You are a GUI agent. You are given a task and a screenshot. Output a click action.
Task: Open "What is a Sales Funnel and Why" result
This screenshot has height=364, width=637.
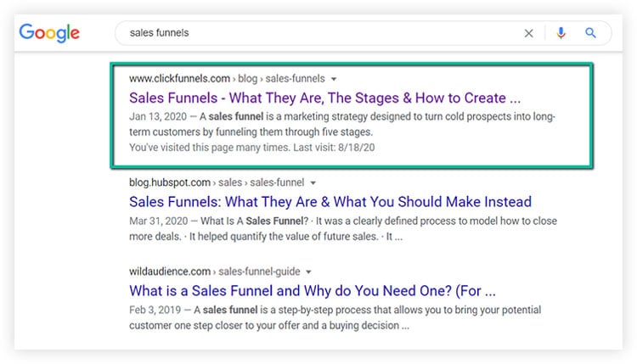pos(313,292)
